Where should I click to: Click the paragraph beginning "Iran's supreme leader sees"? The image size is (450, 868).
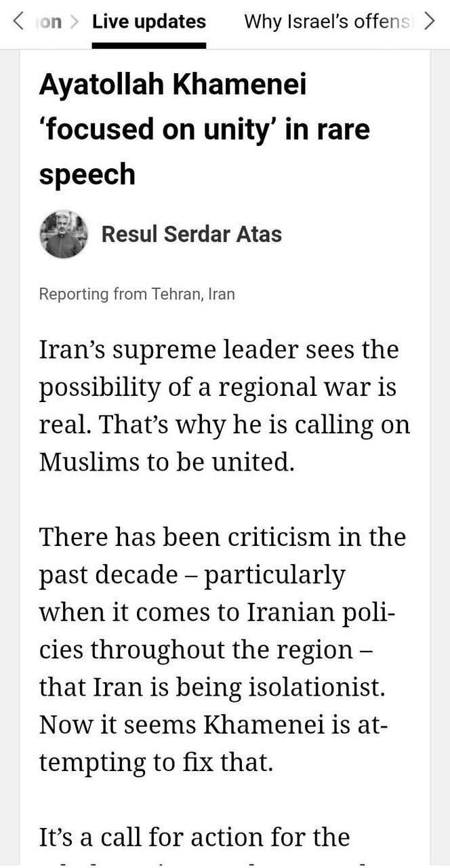tap(224, 406)
